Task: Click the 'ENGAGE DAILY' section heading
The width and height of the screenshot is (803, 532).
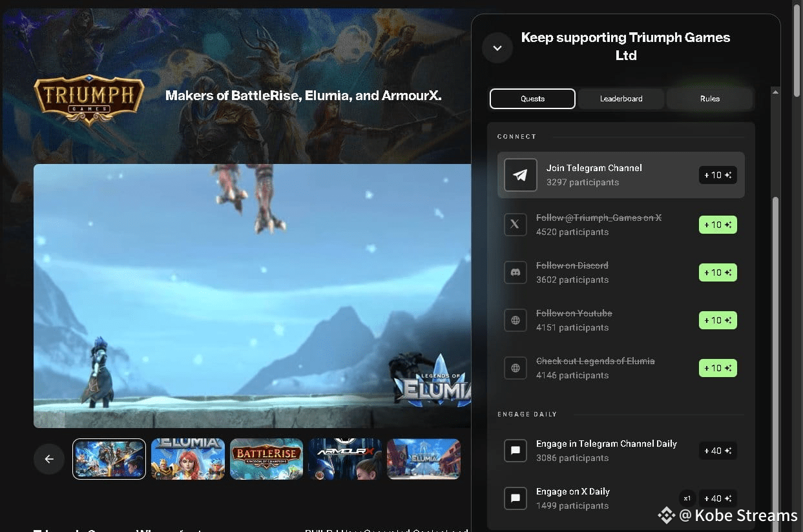Action: click(527, 414)
